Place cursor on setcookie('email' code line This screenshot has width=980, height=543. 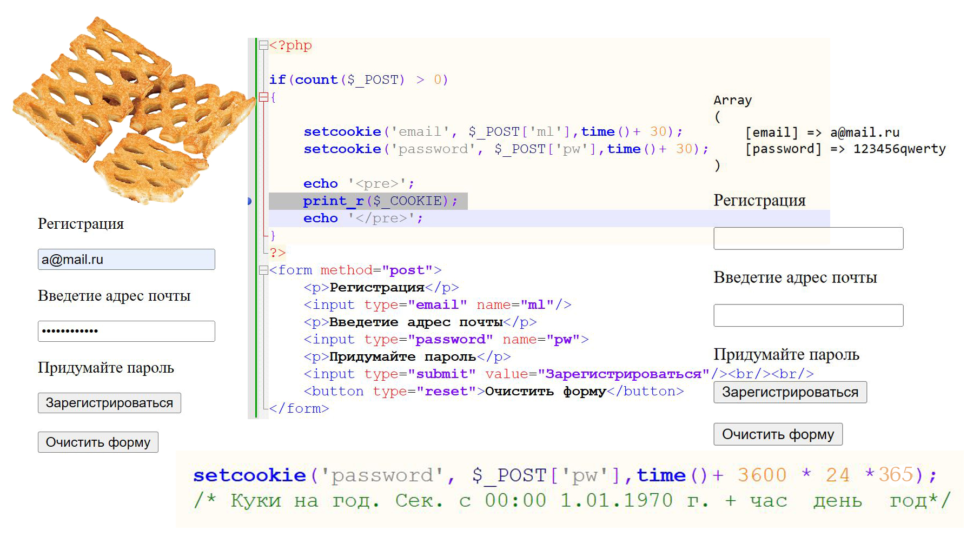tap(492, 132)
